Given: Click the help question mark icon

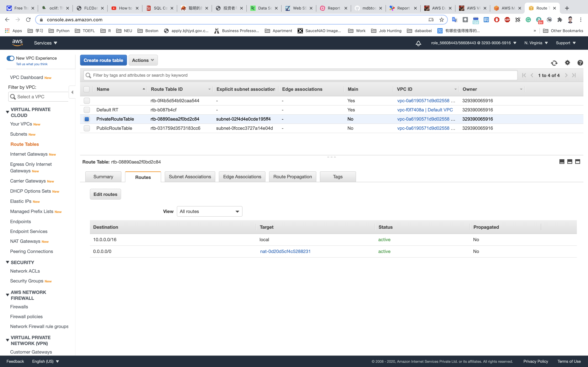Looking at the screenshot, I should [x=580, y=63].
